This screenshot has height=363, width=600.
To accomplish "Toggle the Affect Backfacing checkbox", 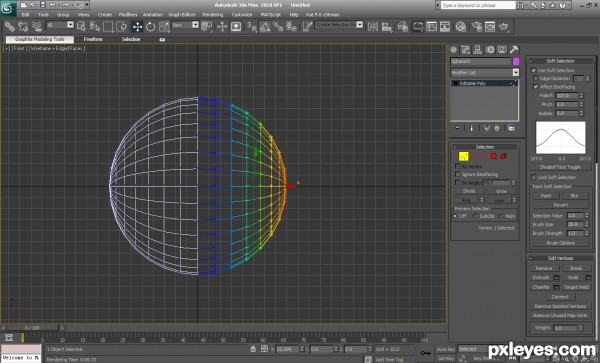I will (536, 87).
